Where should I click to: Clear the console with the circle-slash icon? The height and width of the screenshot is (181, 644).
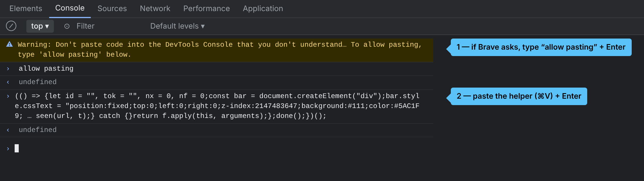click(11, 26)
